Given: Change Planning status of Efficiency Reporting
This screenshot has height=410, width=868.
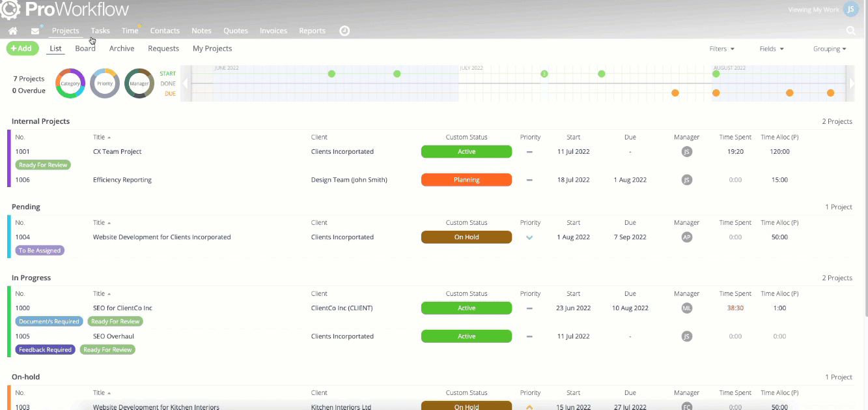Looking at the screenshot, I should 466,180.
